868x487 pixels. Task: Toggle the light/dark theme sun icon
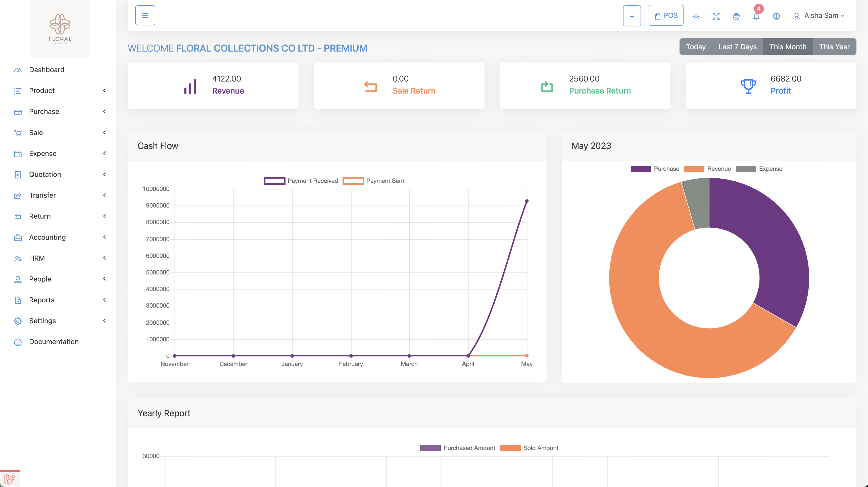(x=696, y=16)
